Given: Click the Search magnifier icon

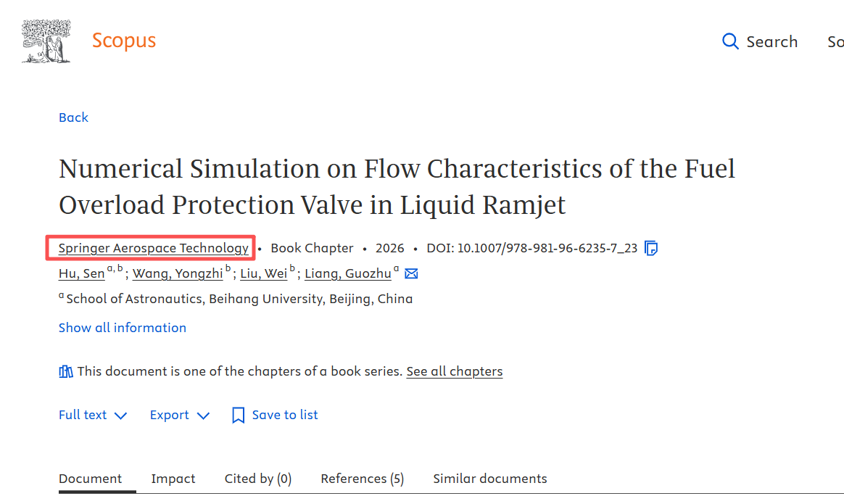Looking at the screenshot, I should (x=730, y=41).
